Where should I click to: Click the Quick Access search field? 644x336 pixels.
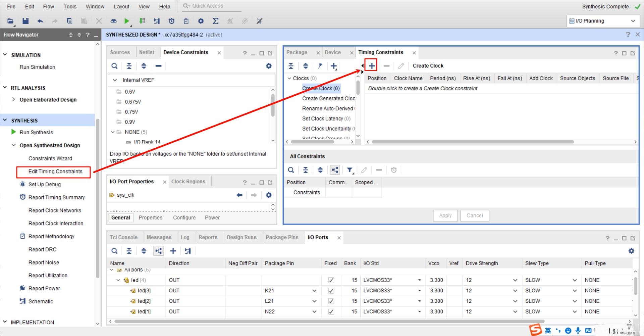click(x=212, y=6)
